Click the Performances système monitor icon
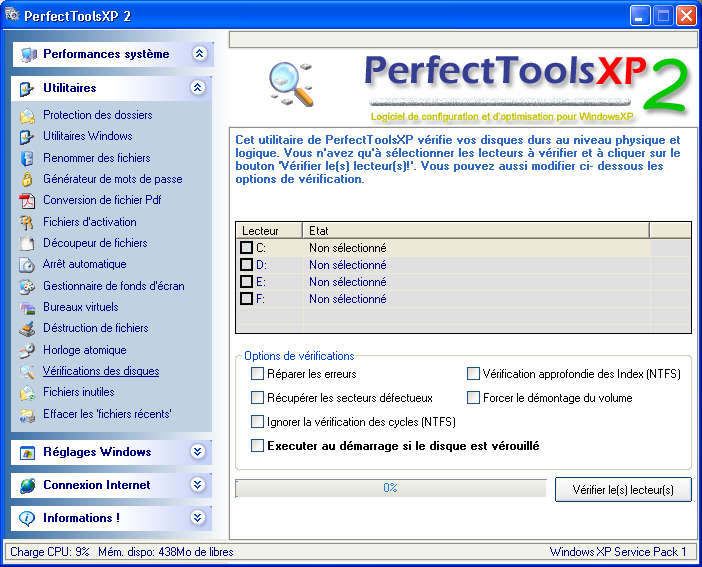 pyautogui.click(x=28, y=55)
